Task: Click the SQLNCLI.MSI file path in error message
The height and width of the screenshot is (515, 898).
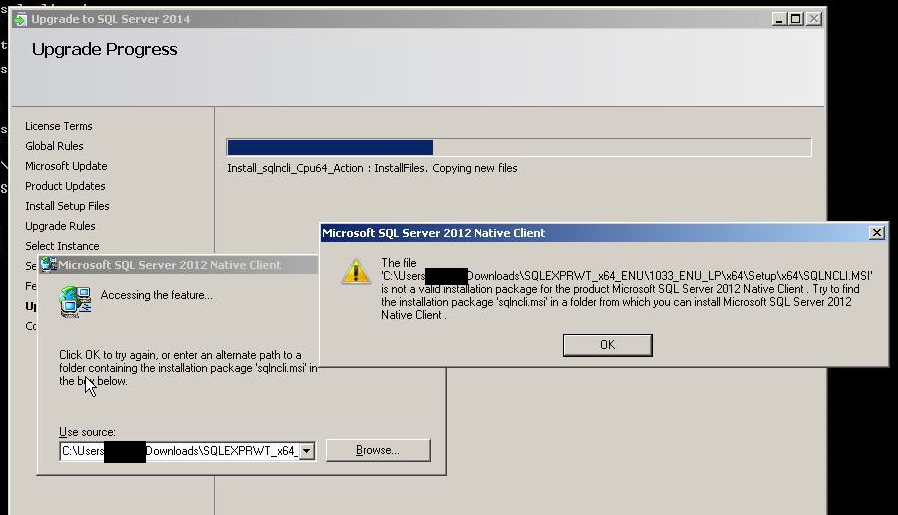Action: point(627,276)
